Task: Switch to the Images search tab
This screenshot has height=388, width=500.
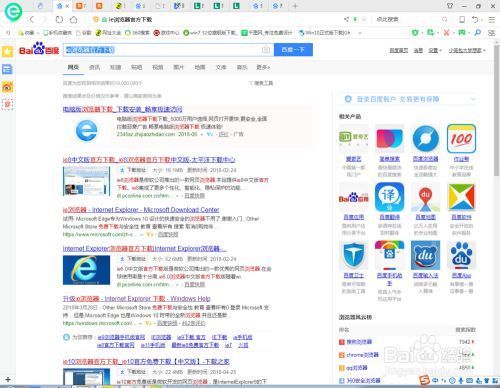Action: tap(178, 67)
